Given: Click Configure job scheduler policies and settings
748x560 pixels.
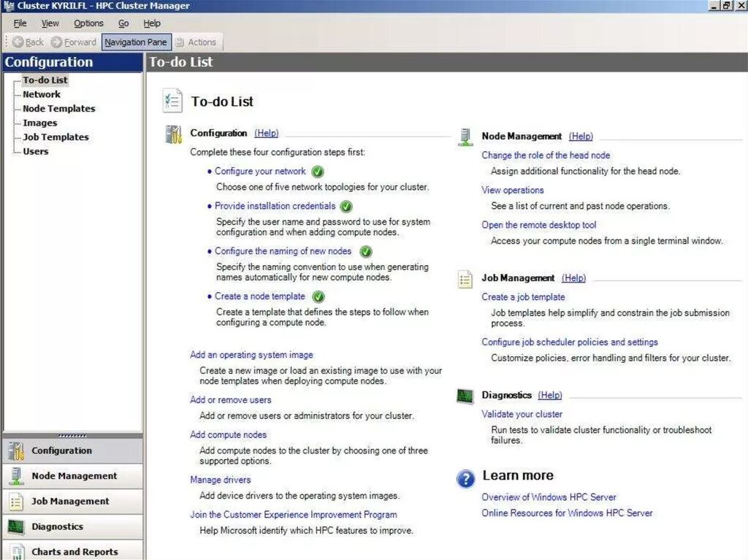Looking at the screenshot, I should [570, 342].
